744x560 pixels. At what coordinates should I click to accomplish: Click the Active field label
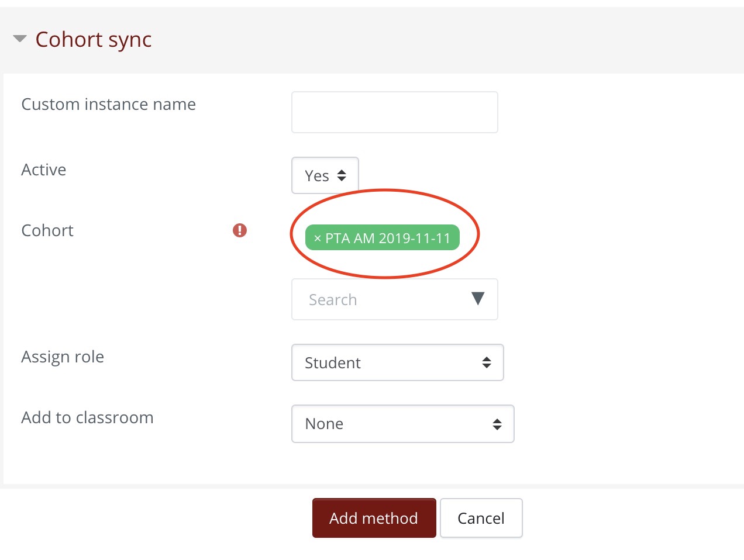[x=44, y=170]
